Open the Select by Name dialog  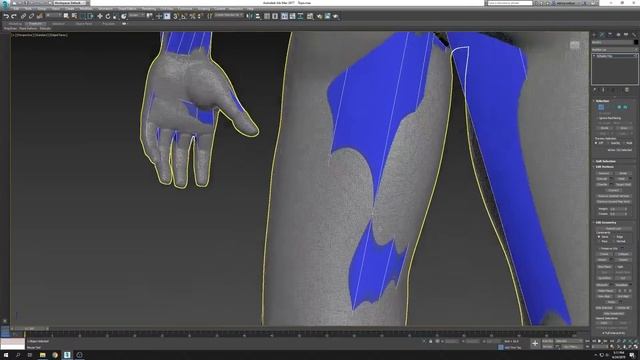pyautogui.click(x=74, y=16)
